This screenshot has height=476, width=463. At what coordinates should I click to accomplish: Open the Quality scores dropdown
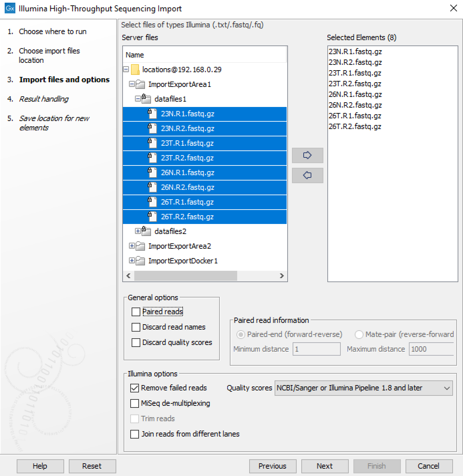(447, 388)
